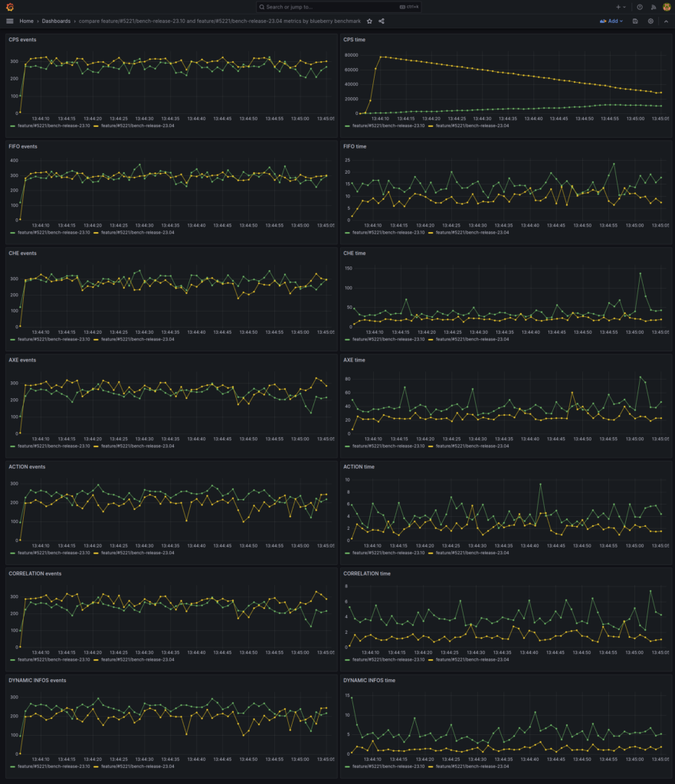Click the CHE time spike near 13:45:00
The width and height of the screenshot is (675, 784).
(x=641, y=273)
